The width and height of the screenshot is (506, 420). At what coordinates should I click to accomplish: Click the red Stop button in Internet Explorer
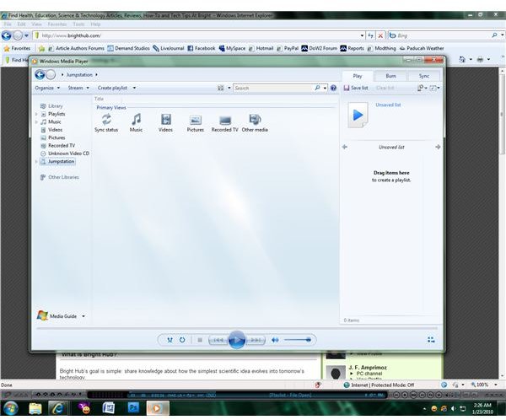click(380, 35)
